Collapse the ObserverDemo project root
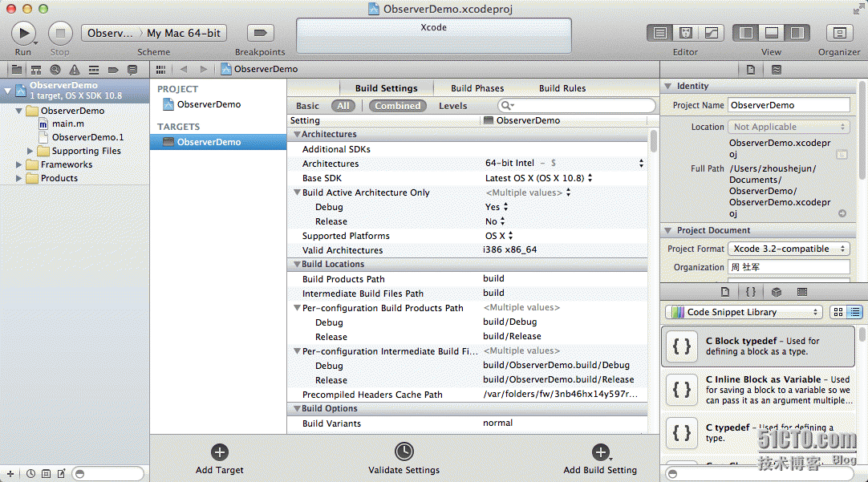Image resolution: width=868 pixels, height=482 pixels. tap(8, 90)
